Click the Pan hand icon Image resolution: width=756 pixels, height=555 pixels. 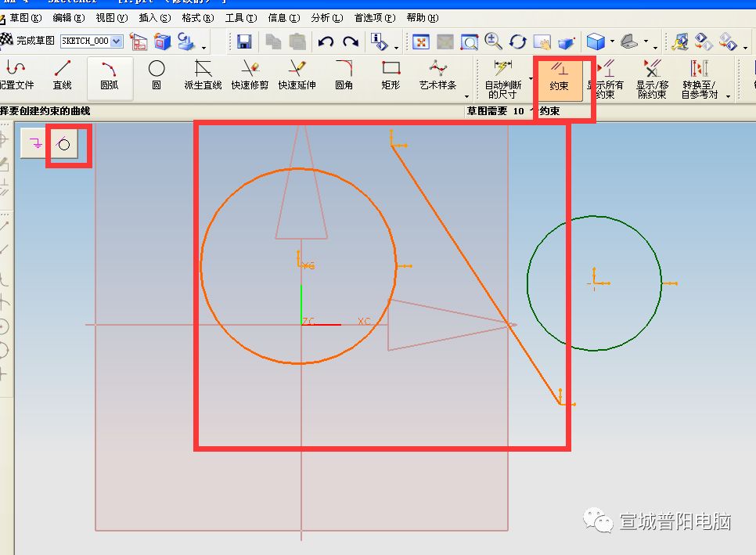point(542,41)
